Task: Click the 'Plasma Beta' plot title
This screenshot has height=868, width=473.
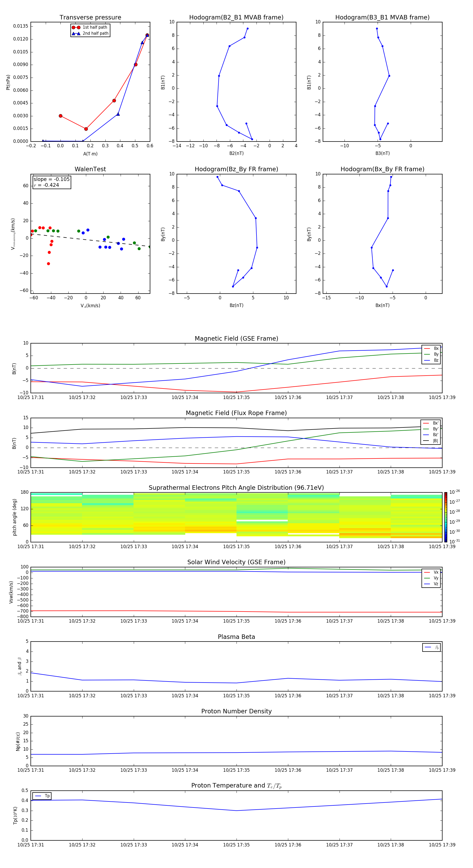Action: click(x=236, y=637)
